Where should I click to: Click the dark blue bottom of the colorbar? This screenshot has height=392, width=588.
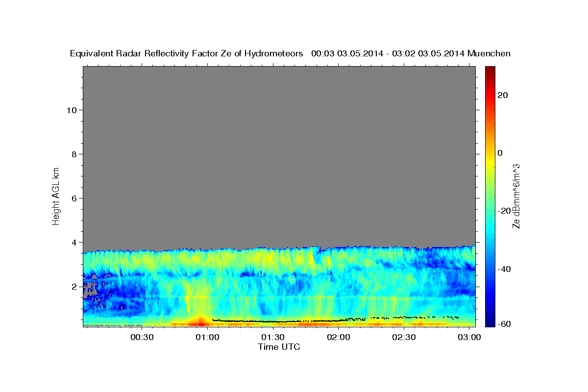tap(490, 322)
